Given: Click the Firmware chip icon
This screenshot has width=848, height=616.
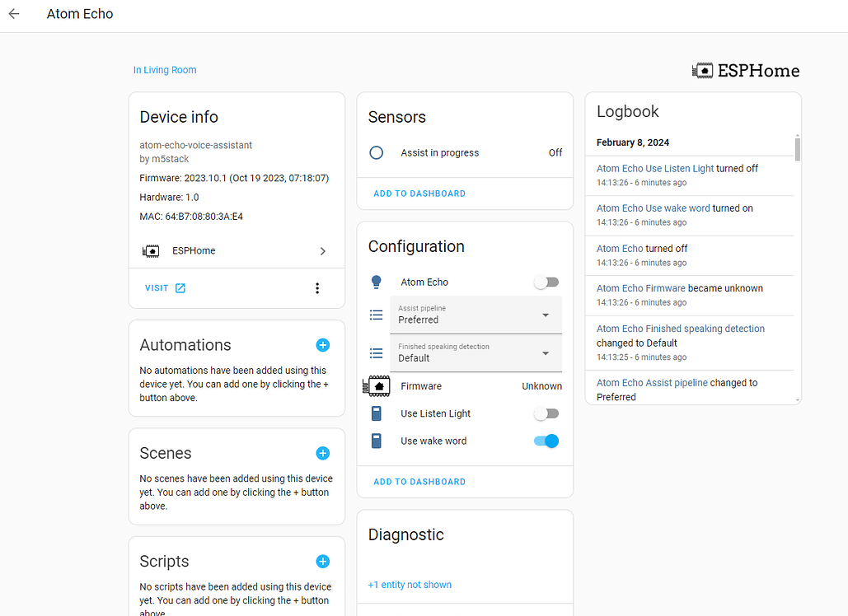Looking at the screenshot, I should point(376,385).
